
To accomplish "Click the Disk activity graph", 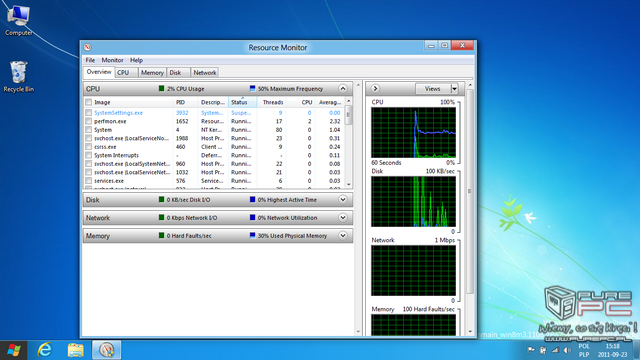I will click(x=413, y=202).
